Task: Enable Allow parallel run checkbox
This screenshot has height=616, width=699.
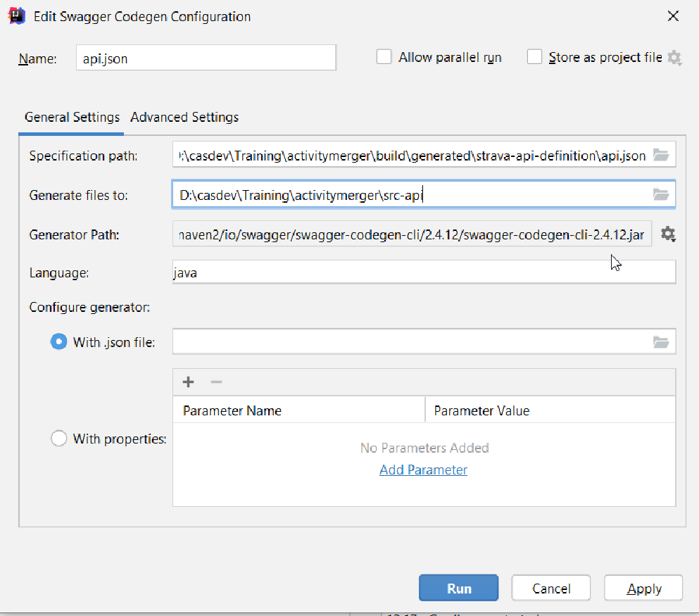Action: pyautogui.click(x=384, y=57)
